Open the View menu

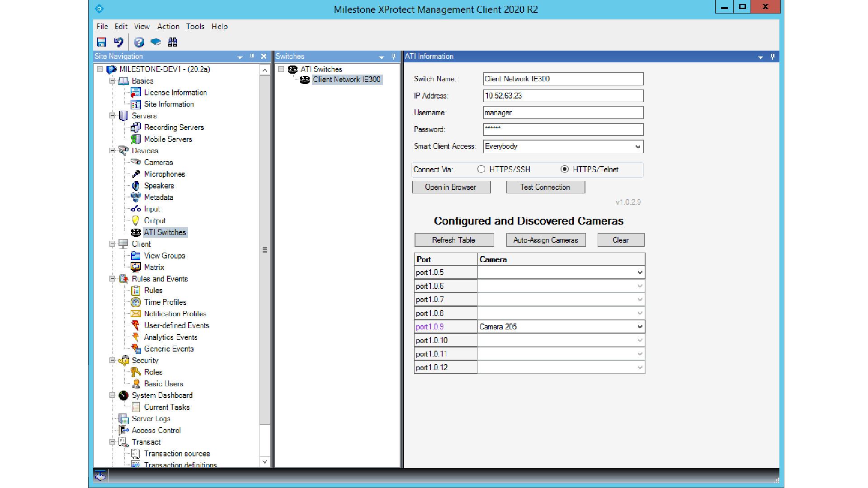pos(142,27)
